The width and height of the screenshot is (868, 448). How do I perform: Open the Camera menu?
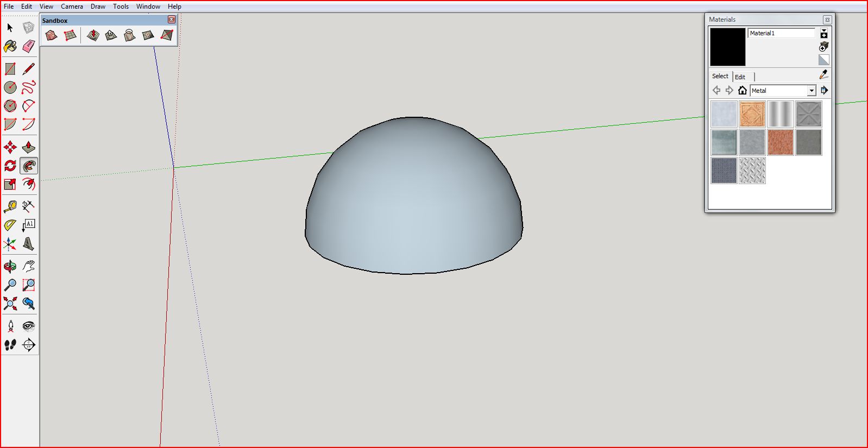tap(72, 7)
